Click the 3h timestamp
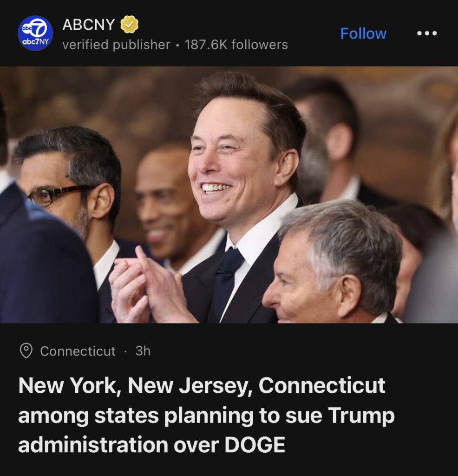 [143, 351]
